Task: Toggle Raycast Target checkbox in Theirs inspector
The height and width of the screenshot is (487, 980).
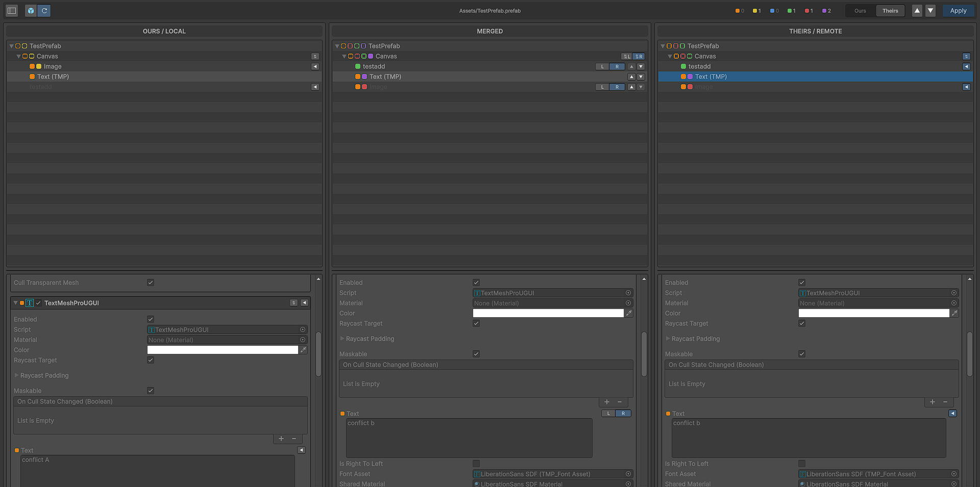Action: (x=802, y=323)
